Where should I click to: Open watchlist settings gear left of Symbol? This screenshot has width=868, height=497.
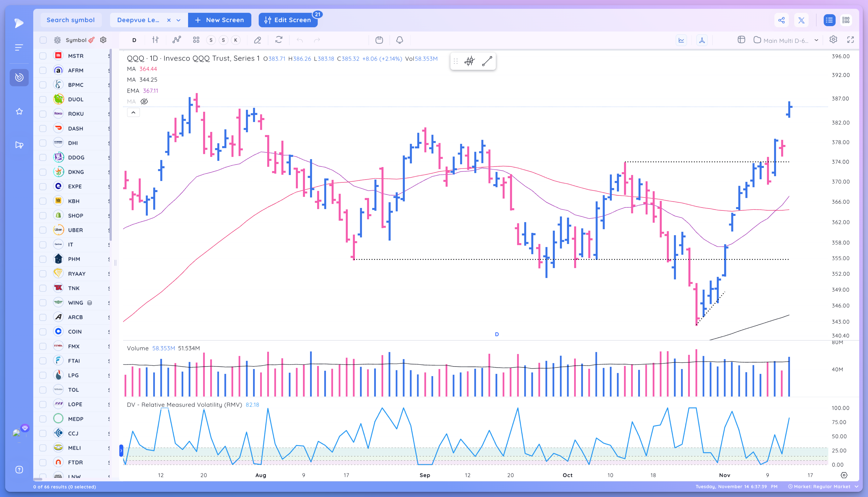(x=57, y=40)
